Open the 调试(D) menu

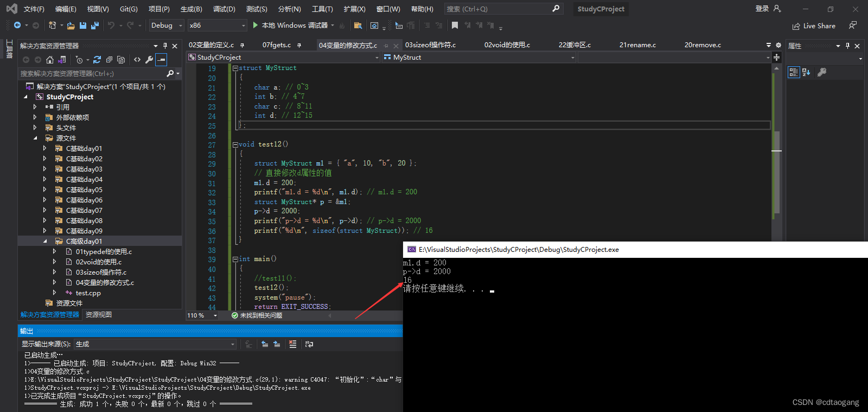pos(224,9)
